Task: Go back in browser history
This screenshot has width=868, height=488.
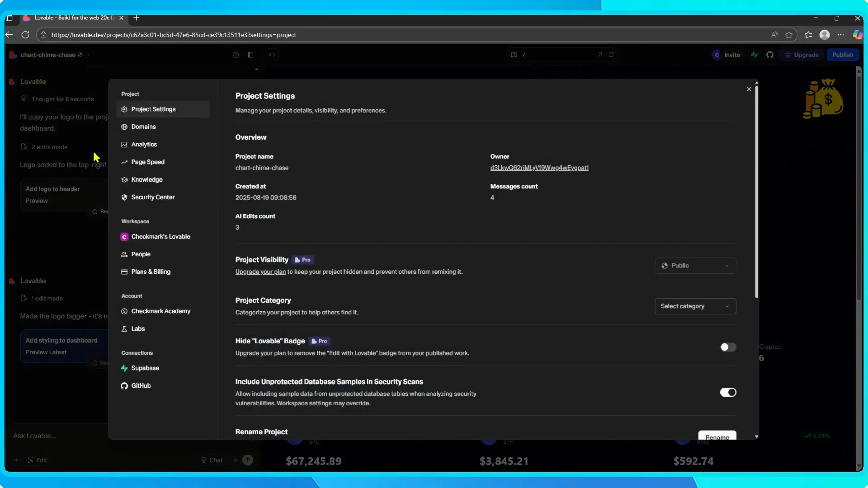Action: point(9,35)
